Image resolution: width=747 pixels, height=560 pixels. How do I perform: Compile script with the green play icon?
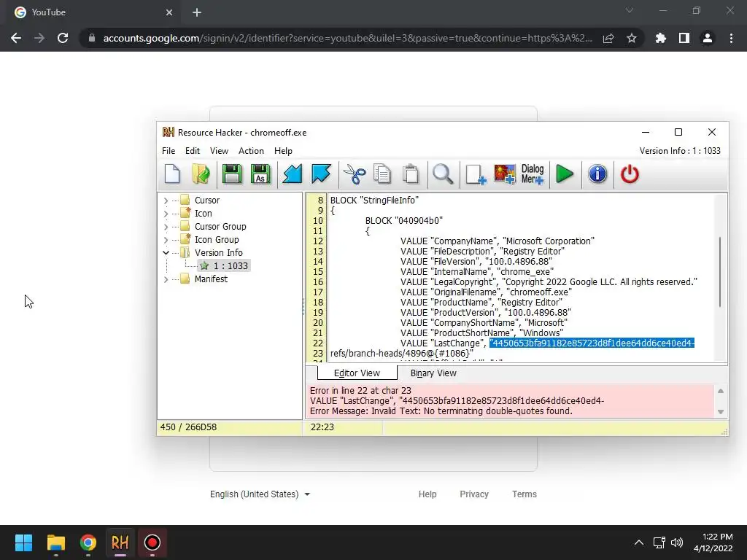click(x=565, y=174)
